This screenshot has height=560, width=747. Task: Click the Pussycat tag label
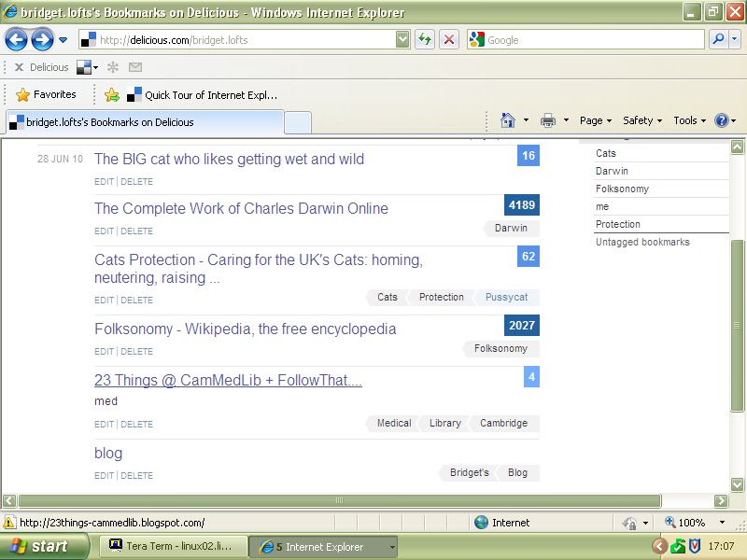coord(506,297)
